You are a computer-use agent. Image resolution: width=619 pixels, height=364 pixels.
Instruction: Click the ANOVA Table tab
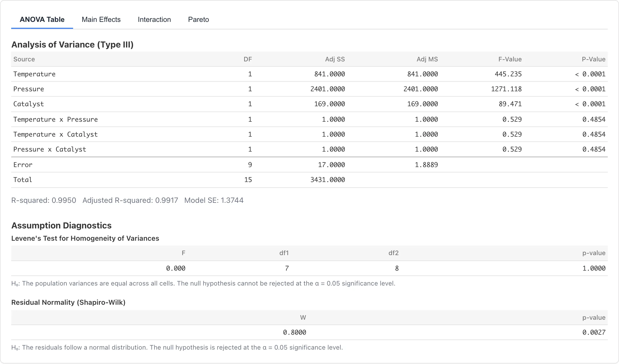tap(42, 19)
